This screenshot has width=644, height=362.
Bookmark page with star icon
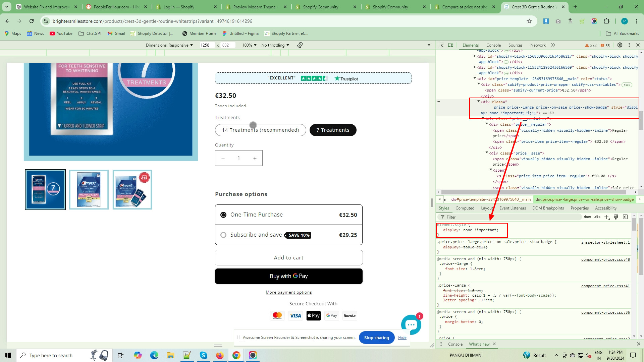(x=529, y=21)
